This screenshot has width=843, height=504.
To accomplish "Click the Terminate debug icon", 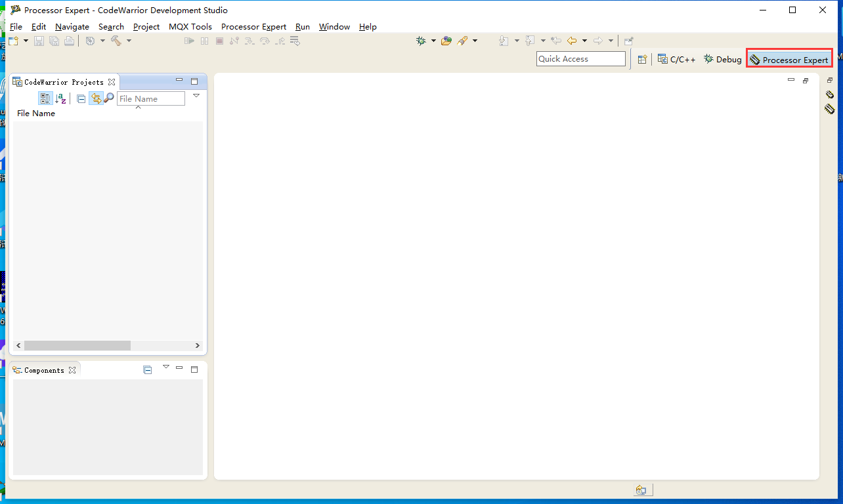I will coord(219,41).
